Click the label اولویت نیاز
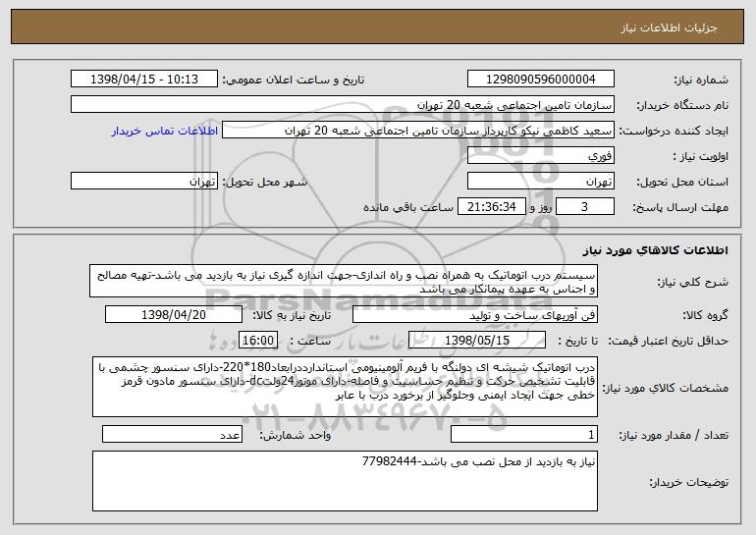756x535 pixels. click(x=701, y=156)
